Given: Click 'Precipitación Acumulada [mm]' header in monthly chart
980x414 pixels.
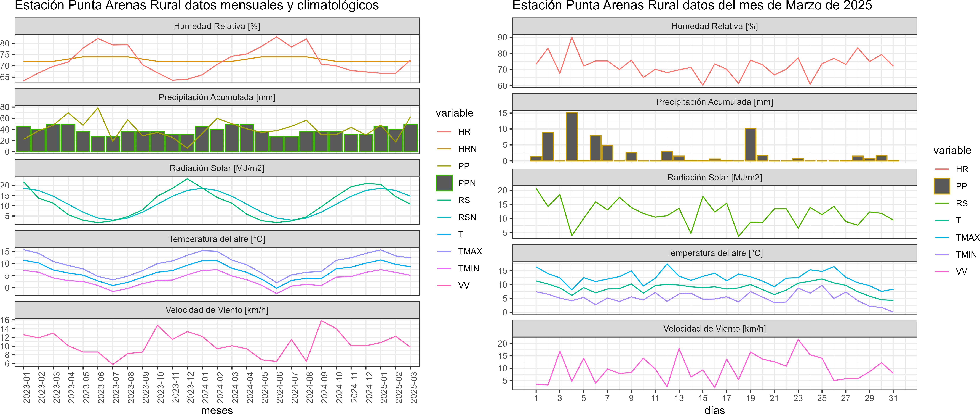Looking at the screenshot, I should 217,97.
